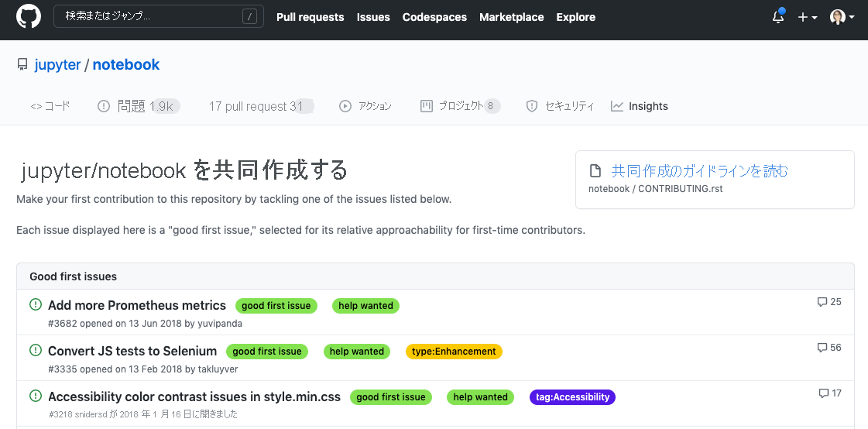The width and height of the screenshot is (868, 429).
Task: Switch to the セキュリティ tab
Action: (560, 106)
